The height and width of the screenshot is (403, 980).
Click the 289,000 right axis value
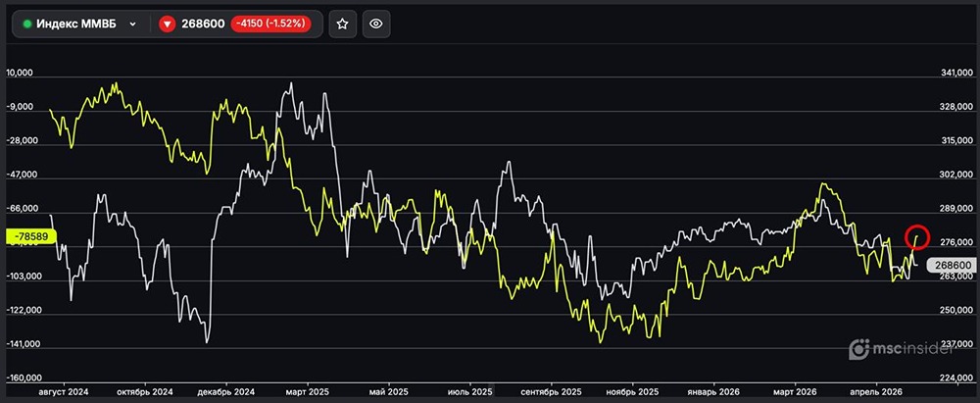956,209
